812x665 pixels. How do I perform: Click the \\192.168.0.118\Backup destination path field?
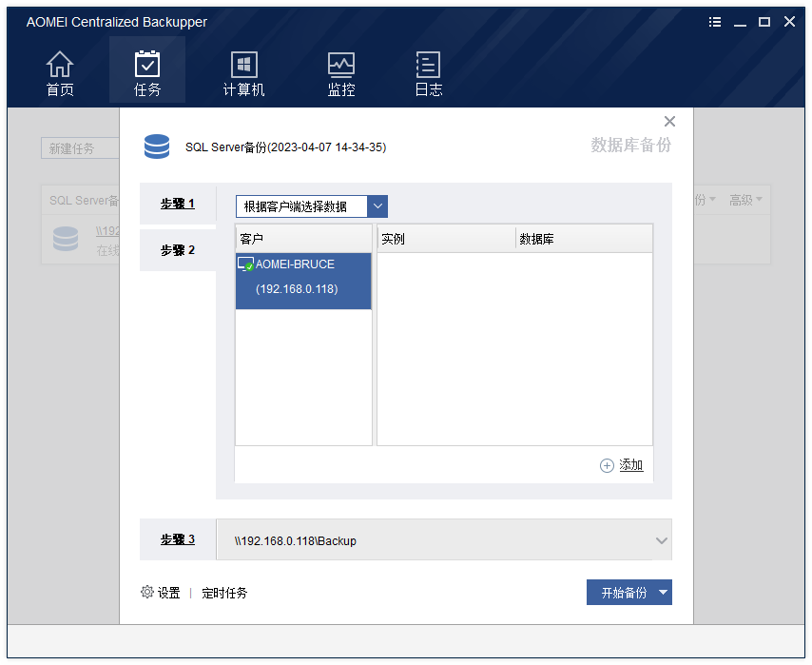(444, 540)
